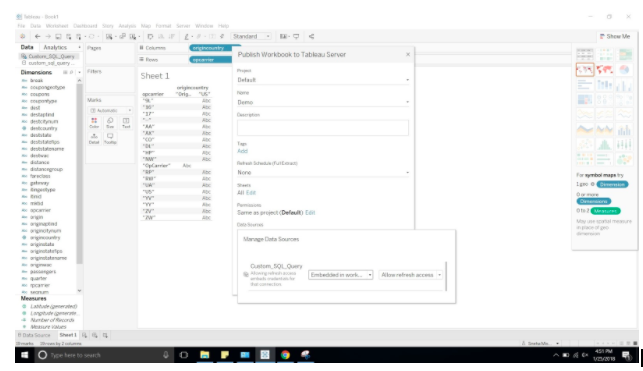
Task: Open the Analysis menu
Action: (127, 26)
